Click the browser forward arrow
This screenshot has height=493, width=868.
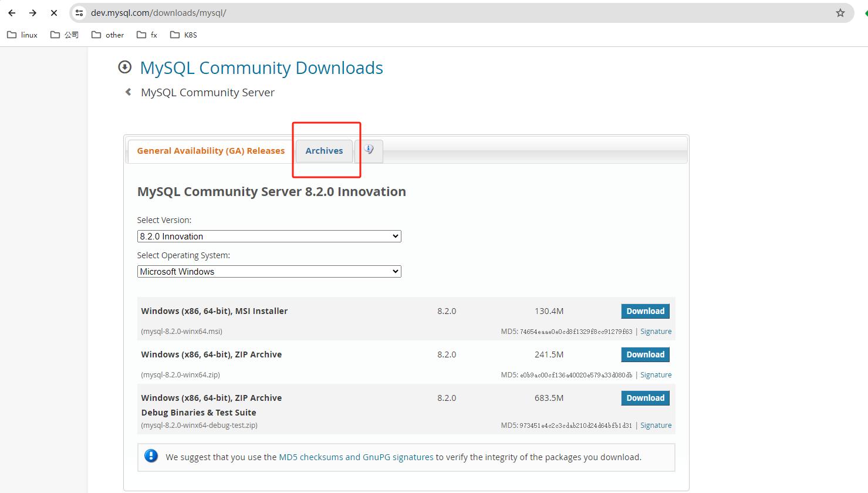tap(33, 13)
